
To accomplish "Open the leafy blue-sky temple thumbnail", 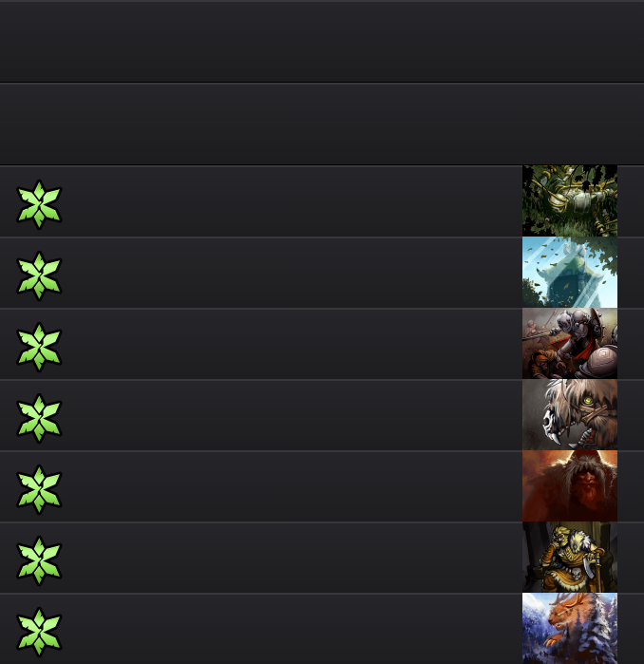I will coord(570,272).
